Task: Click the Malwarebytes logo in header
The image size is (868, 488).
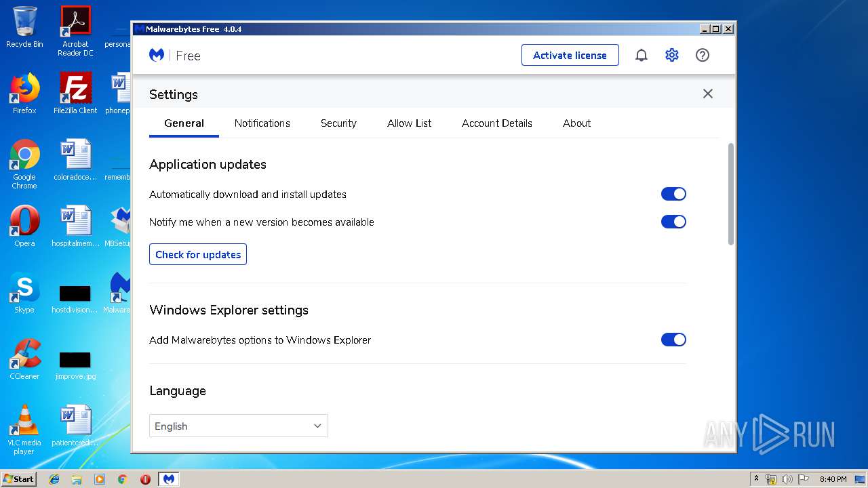Action: [157, 56]
